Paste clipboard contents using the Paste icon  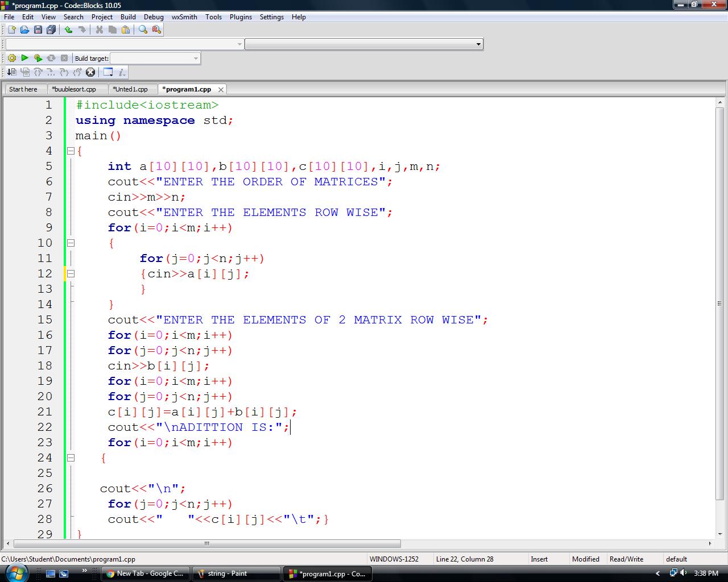(x=126, y=30)
